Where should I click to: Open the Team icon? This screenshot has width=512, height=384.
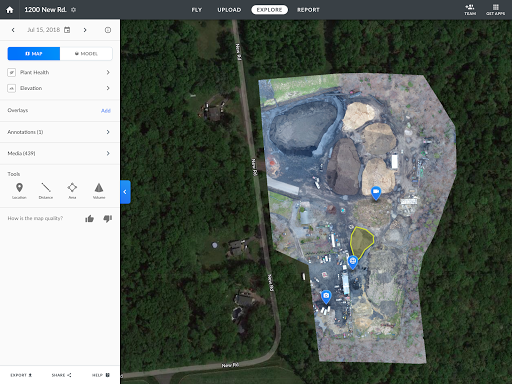(470, 10)
